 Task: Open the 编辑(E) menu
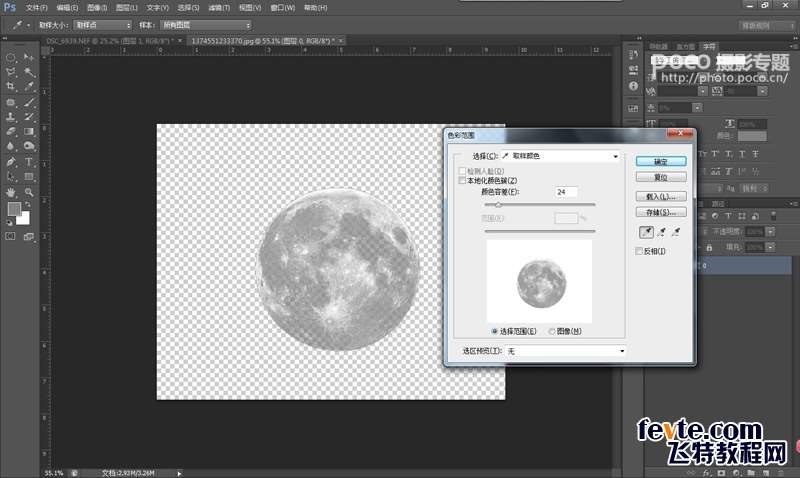tap(67, 8)
